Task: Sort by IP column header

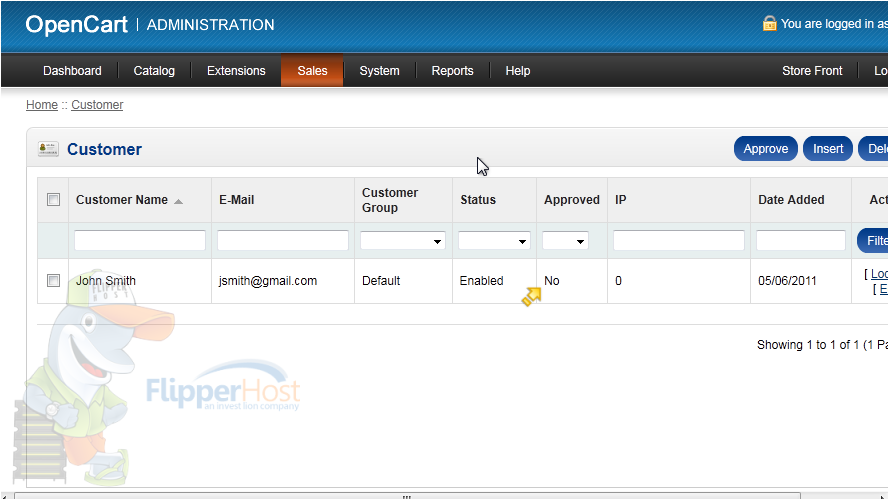Action: pyautogui.click(x=620, y=200)
